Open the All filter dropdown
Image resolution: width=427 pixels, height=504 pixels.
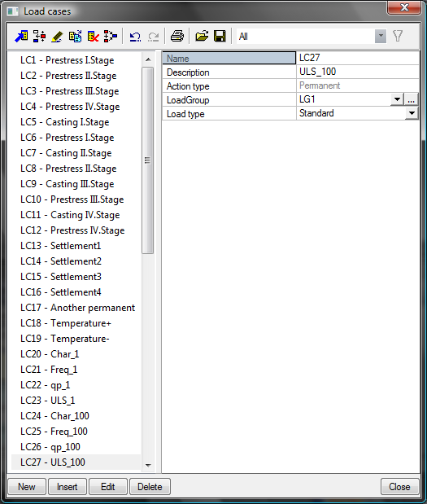(381, 36)
